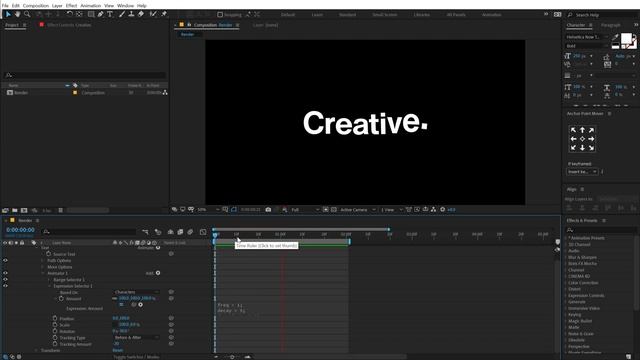The width and height of the screenshot is (640, 360).
Task: Toggle Frame Blending in the timeline header
Action: 180,232
